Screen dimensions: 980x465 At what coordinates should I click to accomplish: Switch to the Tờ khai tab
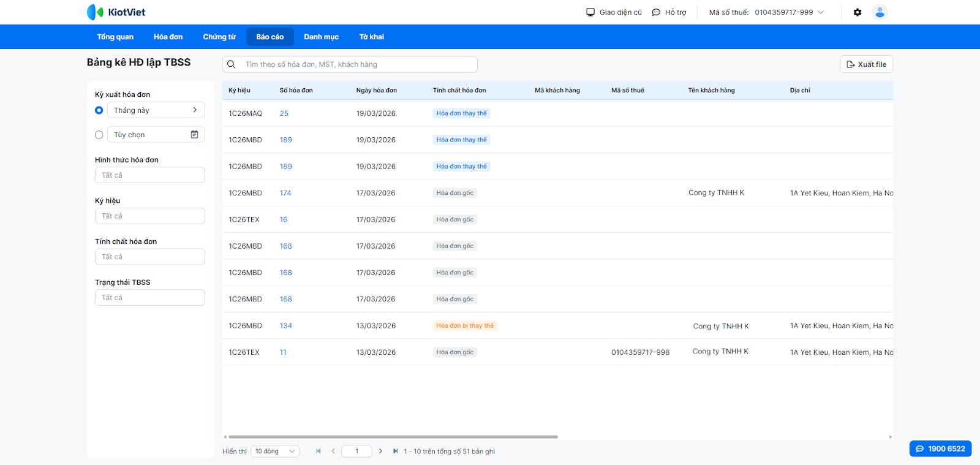coord(371,37)
